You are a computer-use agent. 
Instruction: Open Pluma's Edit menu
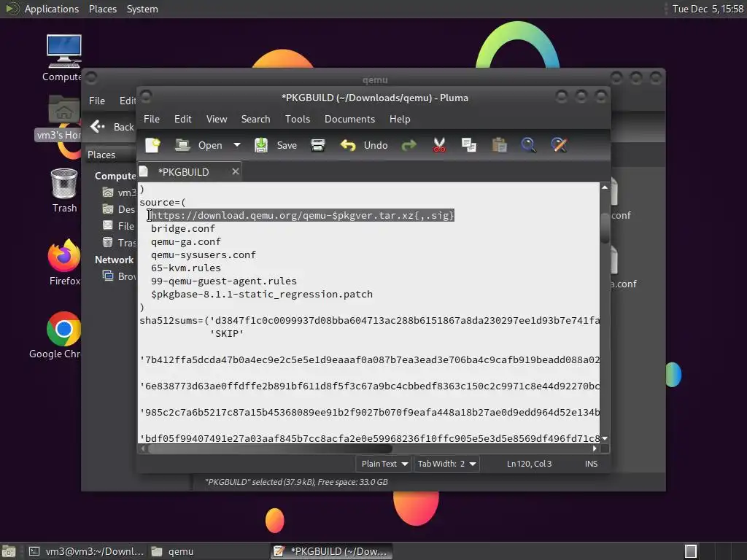[183, 119]
